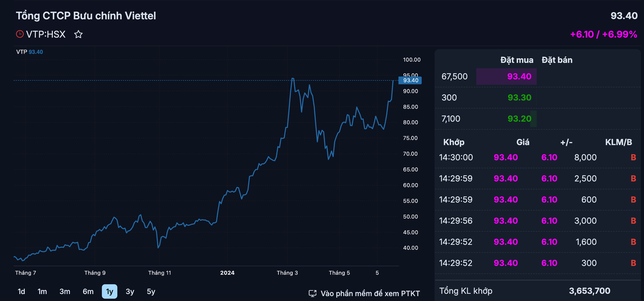Click the 14:29:56 trade time
Image resolution: width=644 pixels, height=301 pixels.
(x=456, y=221)
